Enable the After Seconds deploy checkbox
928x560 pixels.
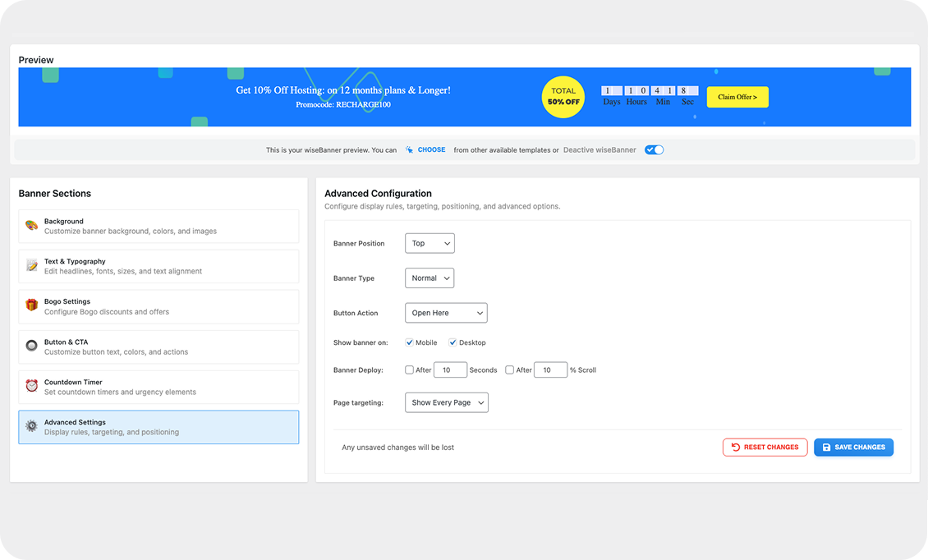click(x=409, y=370)
